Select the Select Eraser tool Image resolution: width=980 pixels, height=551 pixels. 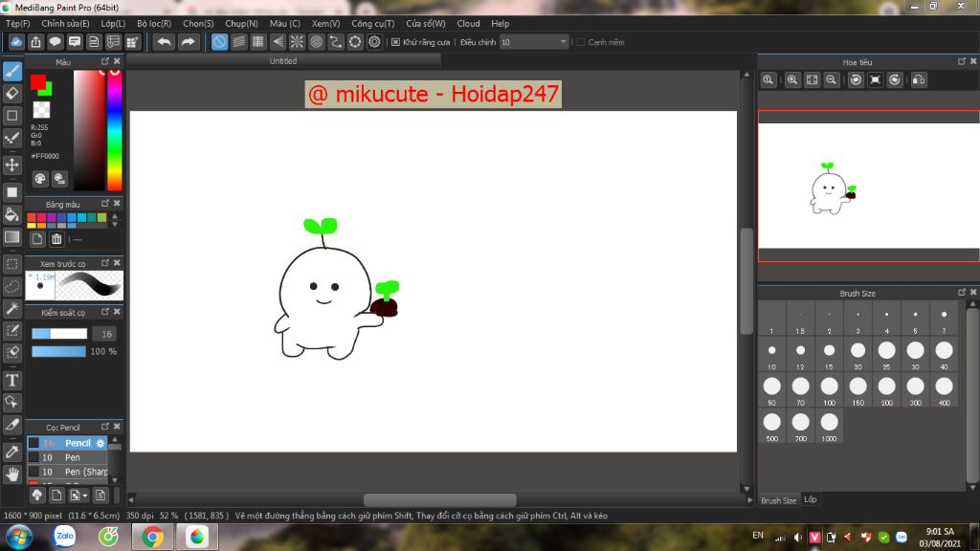(x=12, y=352)
